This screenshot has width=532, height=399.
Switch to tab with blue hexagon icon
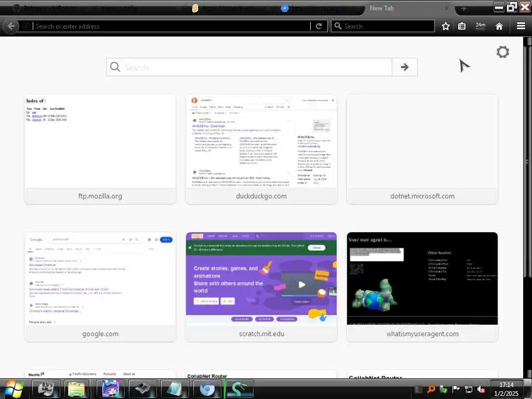285,8
